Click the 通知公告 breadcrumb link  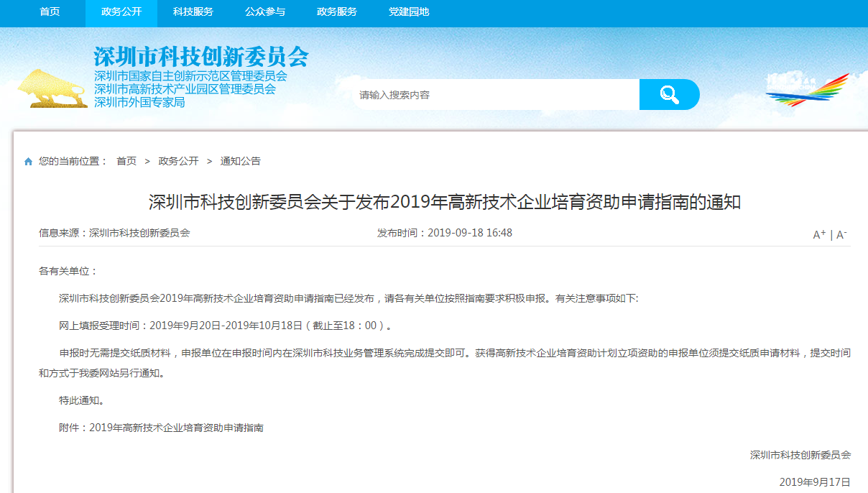pyautogui.click(x=241, y=162)
